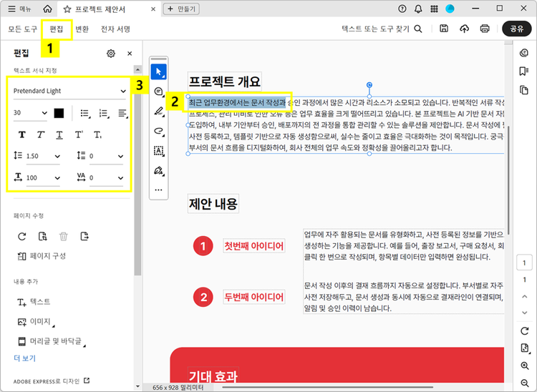
Task: Save the document with disk icon
Action: (444, 29)
